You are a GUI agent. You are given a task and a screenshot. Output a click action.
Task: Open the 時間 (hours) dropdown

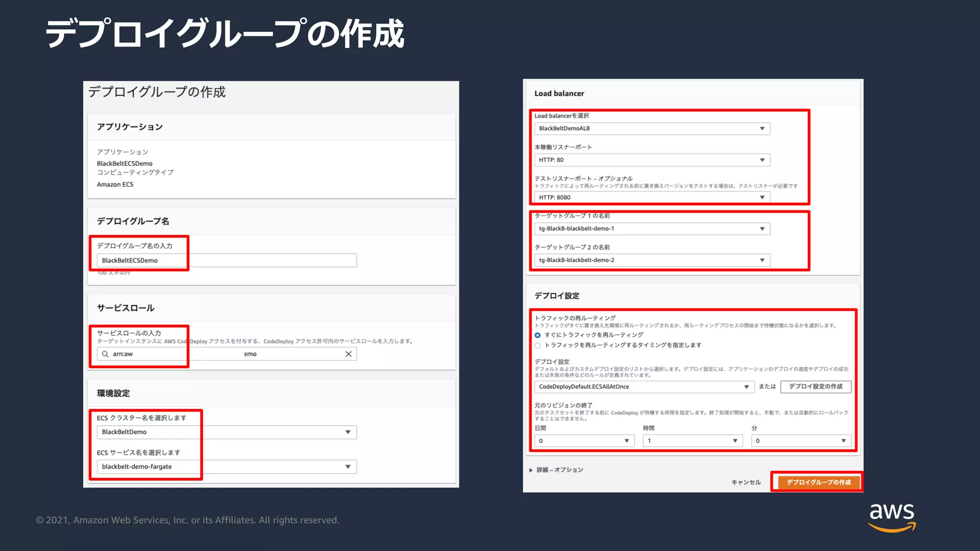[693, 441]
